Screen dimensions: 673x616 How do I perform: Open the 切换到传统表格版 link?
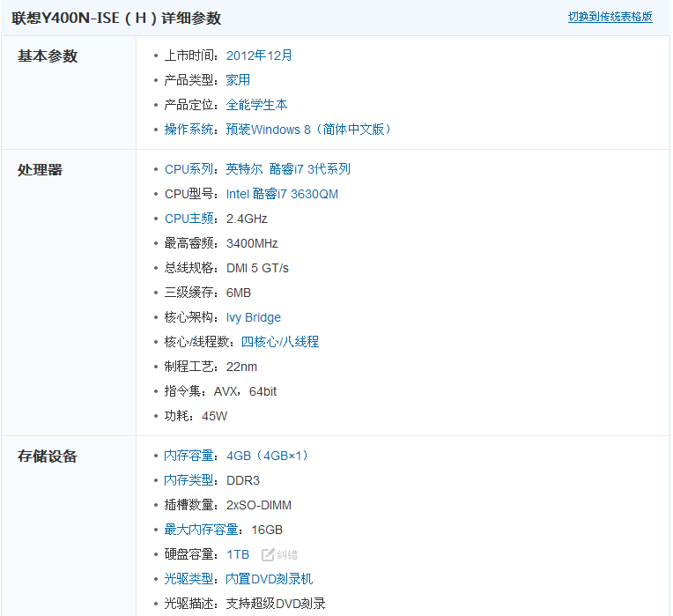tap(610, 17)
